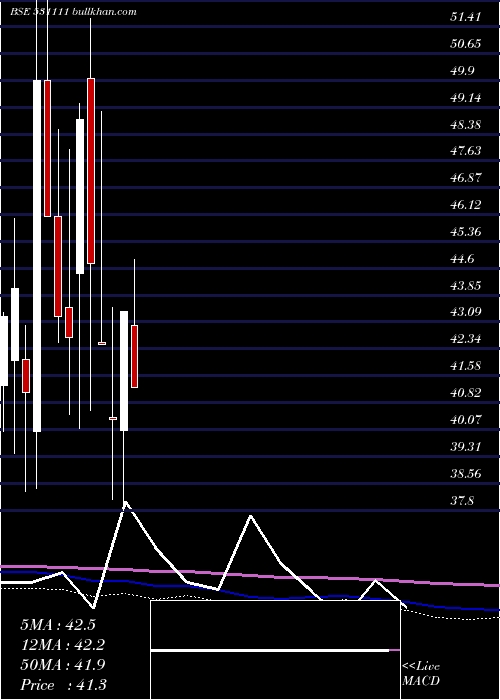
Task: Click the white MACD box outline
Action: (x=275, y=650)
